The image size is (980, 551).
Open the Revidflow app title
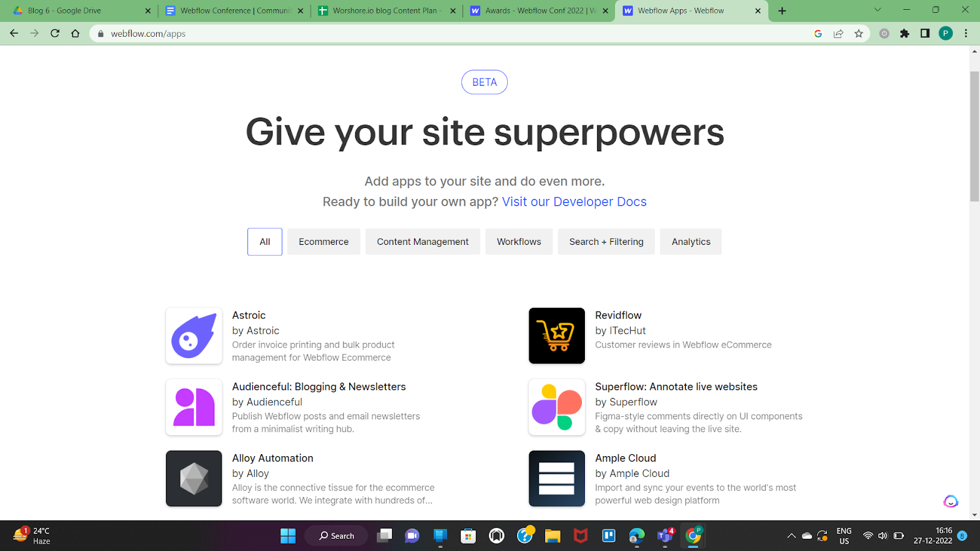pos(618,315)
